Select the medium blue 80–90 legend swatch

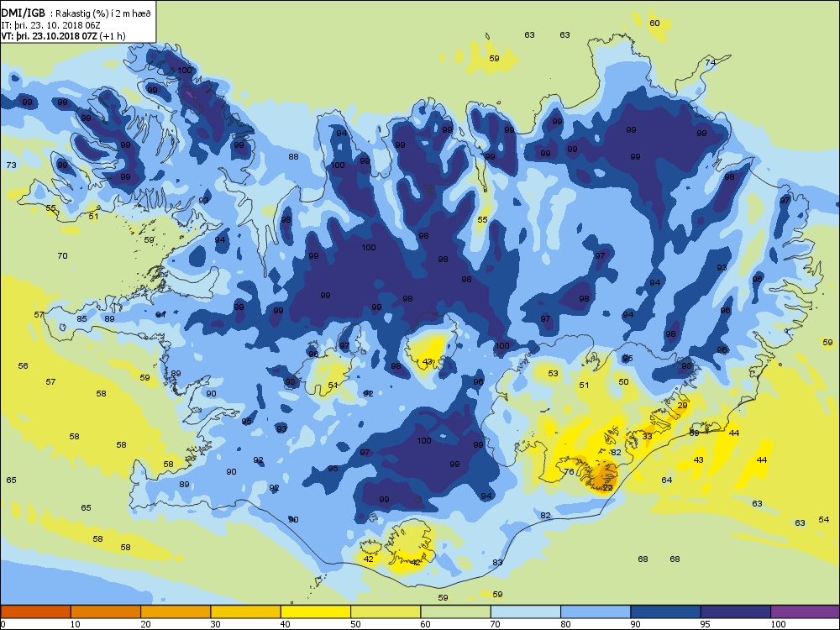(596, 612)
